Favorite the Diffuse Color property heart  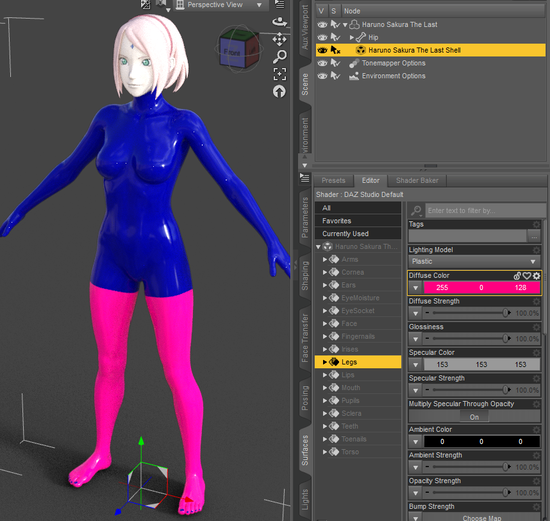tap(526, 276)
